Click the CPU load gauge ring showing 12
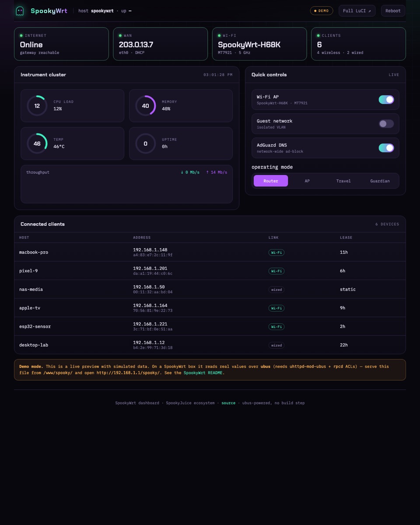Viewport: 420px width, 525px height. coord(37,106)
